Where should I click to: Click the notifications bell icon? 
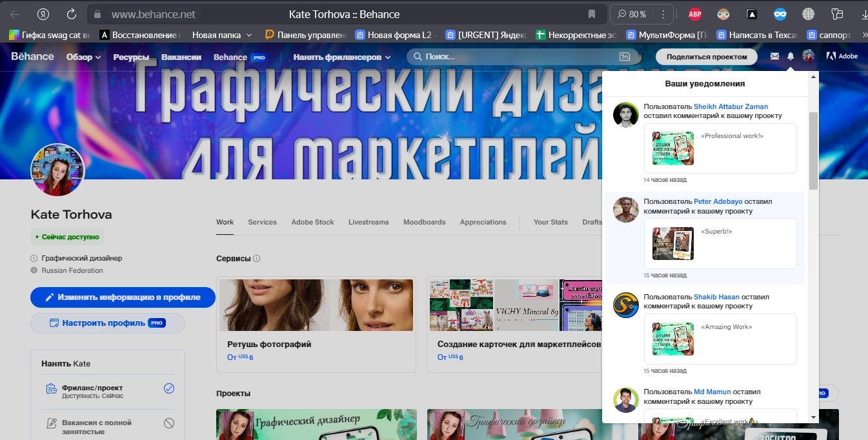point(791,57)
